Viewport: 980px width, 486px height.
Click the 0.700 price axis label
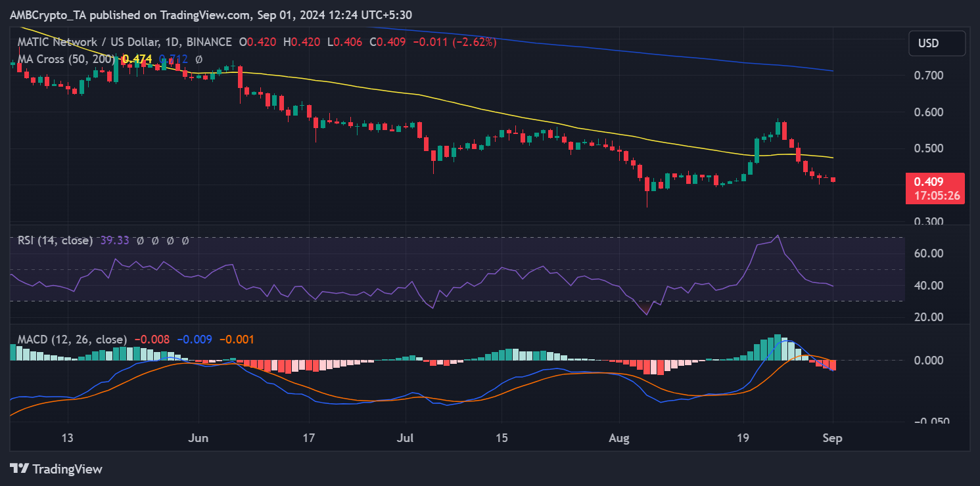coord(929,76)
